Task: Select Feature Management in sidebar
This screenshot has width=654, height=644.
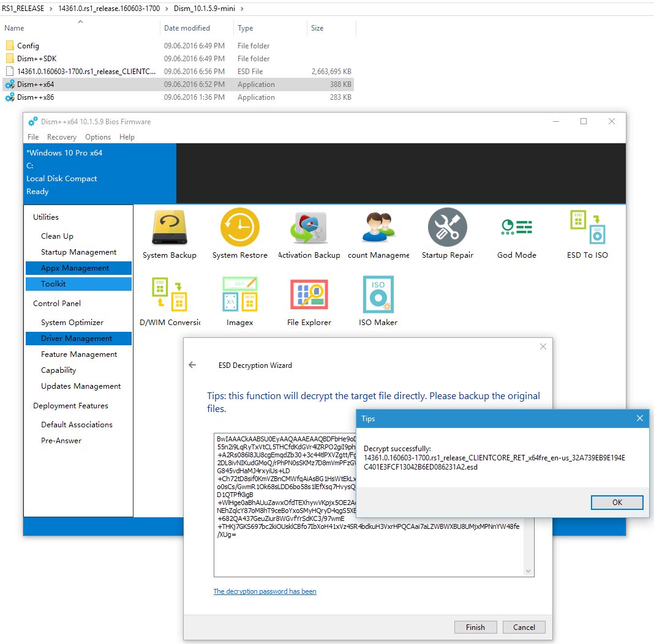Action: (x=78, y=354)
